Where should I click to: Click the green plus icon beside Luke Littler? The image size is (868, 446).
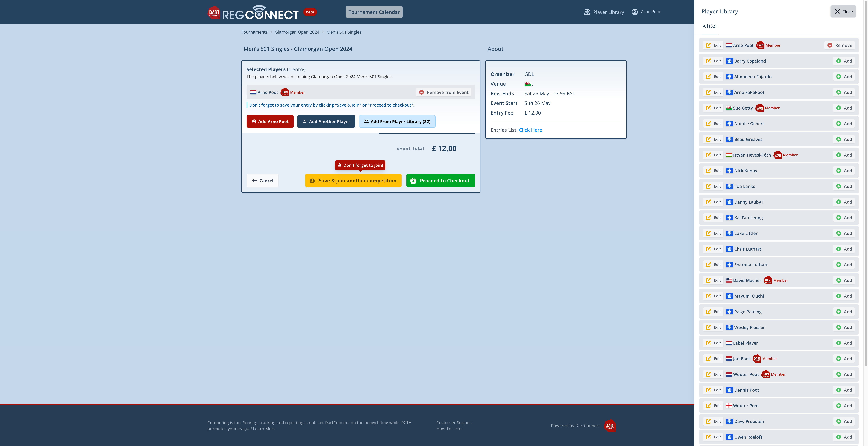pyautogui.click(x=838, y=233)
